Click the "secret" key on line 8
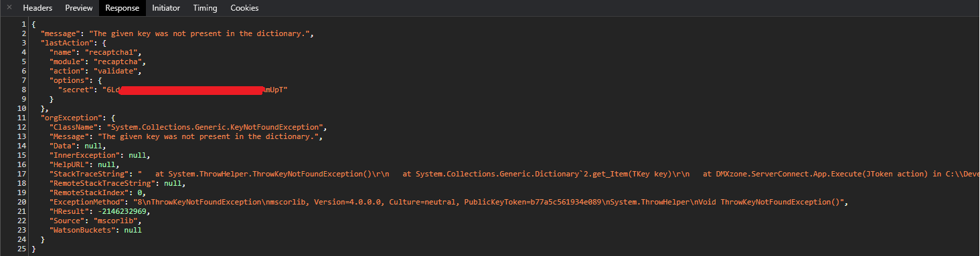Screen dimensions: 980x256 pyautogui.click(x=75, y=90)
